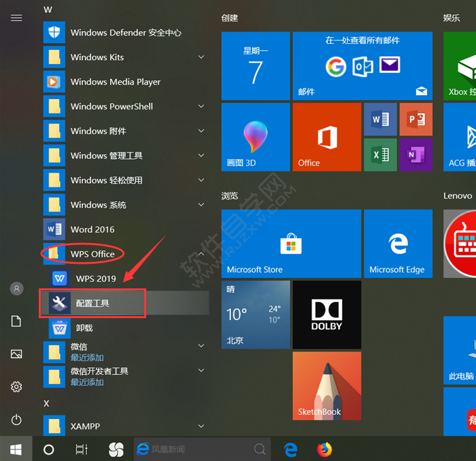Expand the 微信 folder chevron
This screenshot has height=461, width=476.
(x=201, y=345)
